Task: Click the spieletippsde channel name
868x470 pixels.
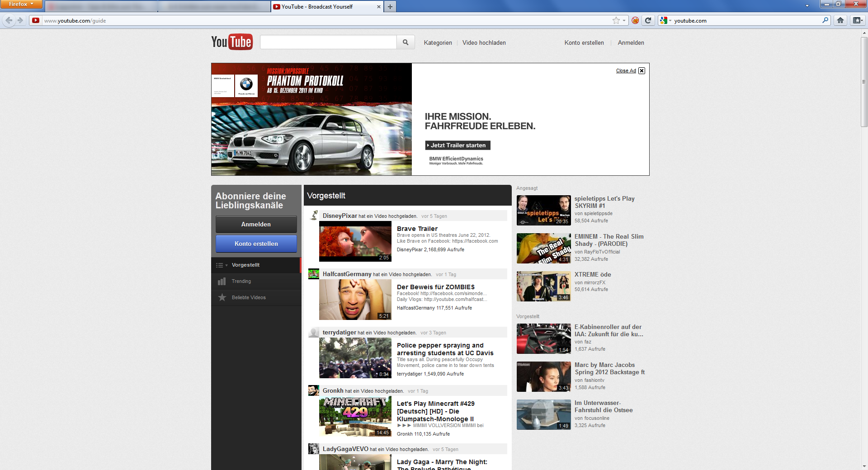Action: pos(598,213)
